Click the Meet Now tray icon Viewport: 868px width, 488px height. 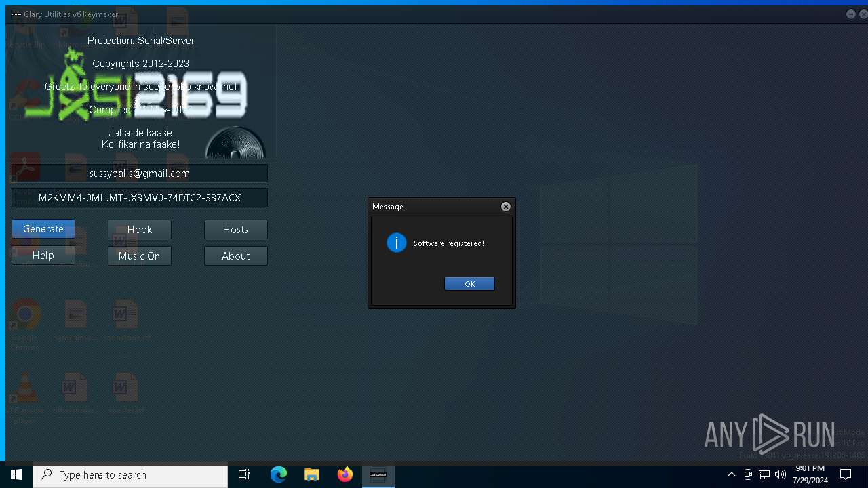(748, 474)
